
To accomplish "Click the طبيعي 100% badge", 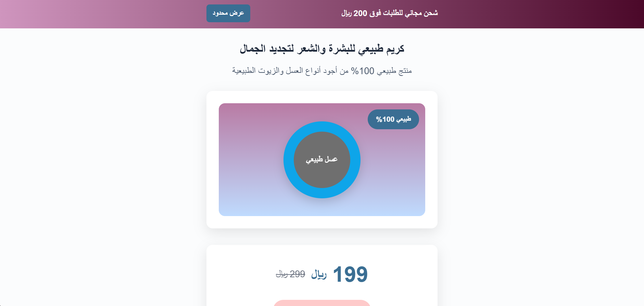I will click(x=393, y=119).
